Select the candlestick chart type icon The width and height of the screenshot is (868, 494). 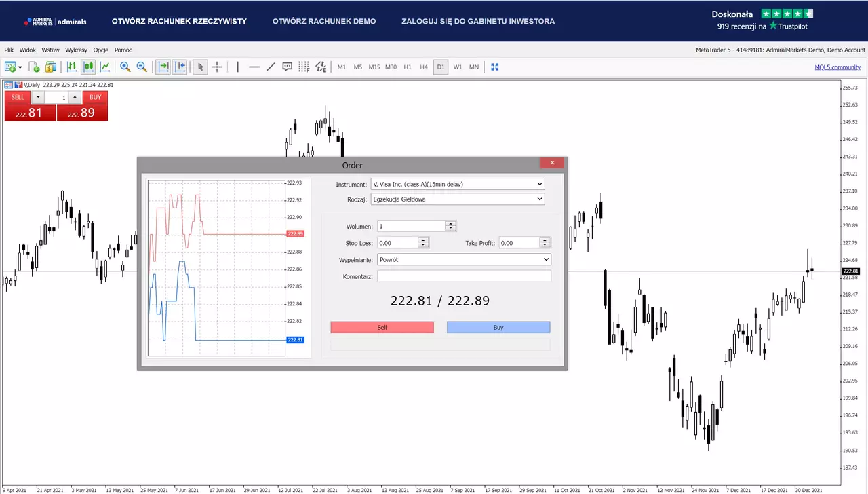pos(88,66)
